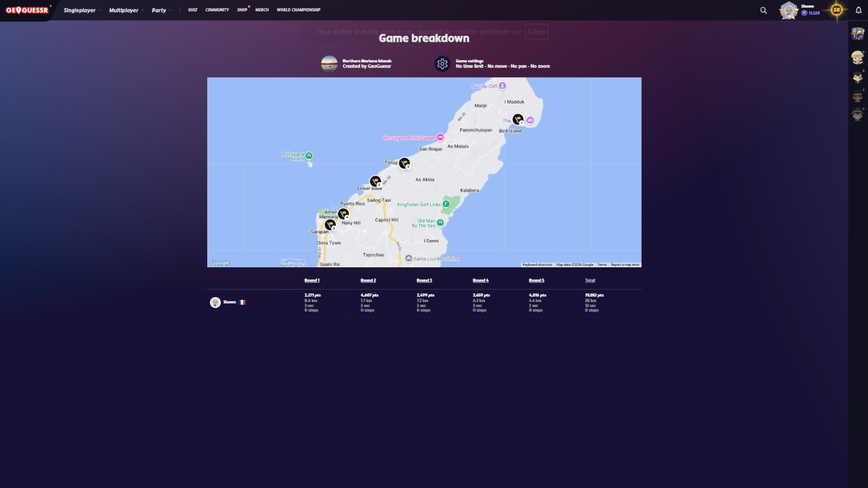
Task: Select the round 3 flag marker near Tanap
Action: 404,163
